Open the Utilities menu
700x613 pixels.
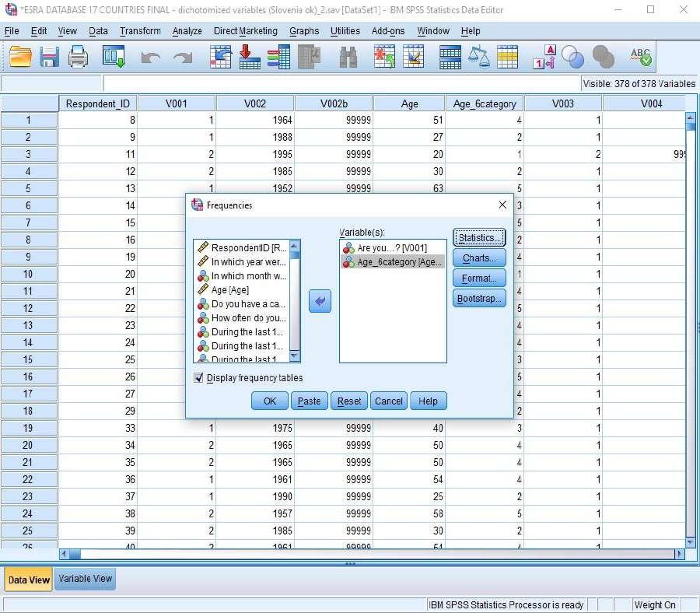(x=345, y=31)
